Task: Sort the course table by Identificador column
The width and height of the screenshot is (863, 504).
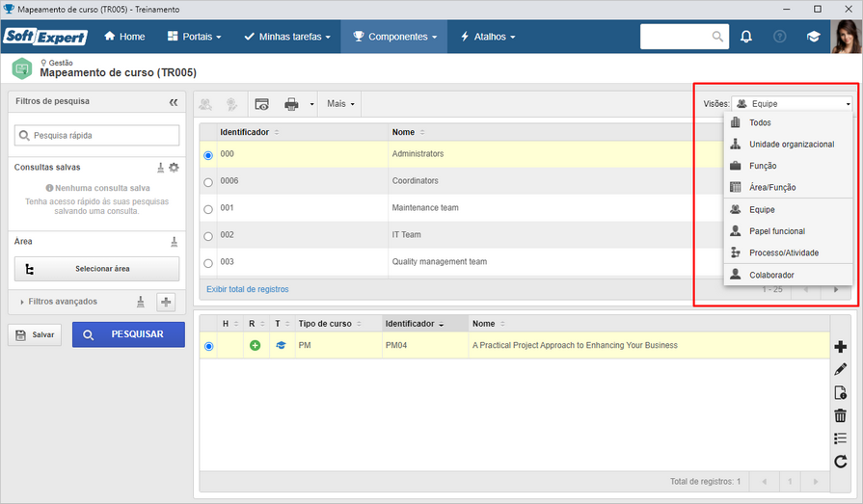Action: pos(415,324)
